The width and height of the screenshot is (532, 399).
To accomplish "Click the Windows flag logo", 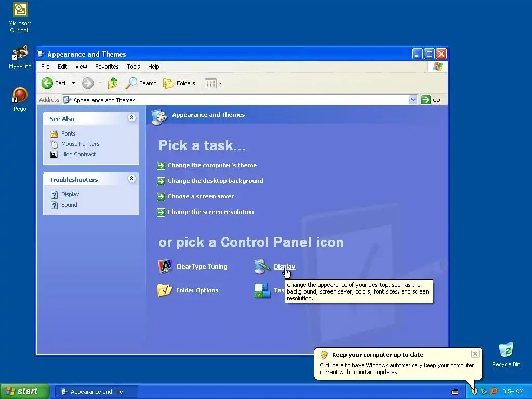I will click(437, 66).
